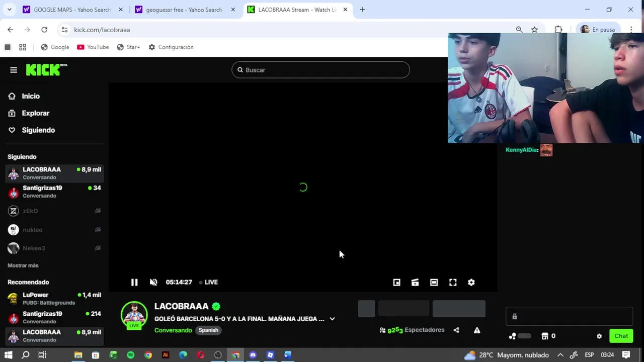644x362 pixels.
Task: Toggle theater mode
Action: [x=434, y=283]
